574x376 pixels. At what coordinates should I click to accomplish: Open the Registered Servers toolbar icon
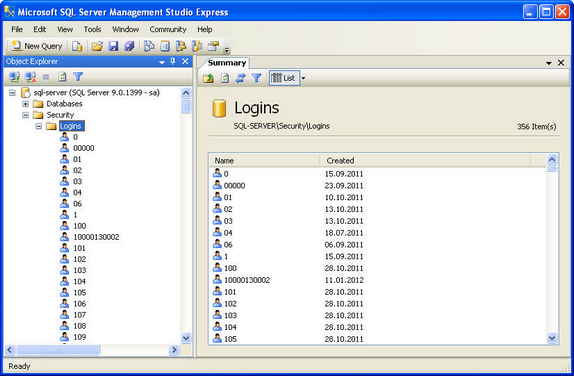click(149, 46)
